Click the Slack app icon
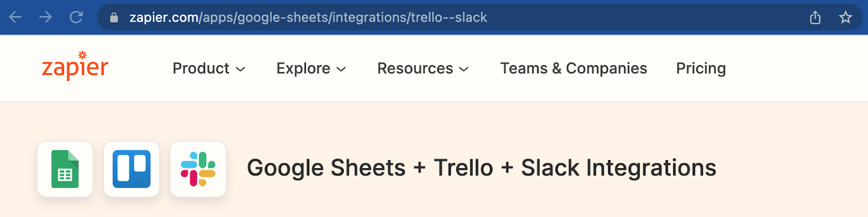This screenshot has height=217, width=868. click(x=198, y=169)
